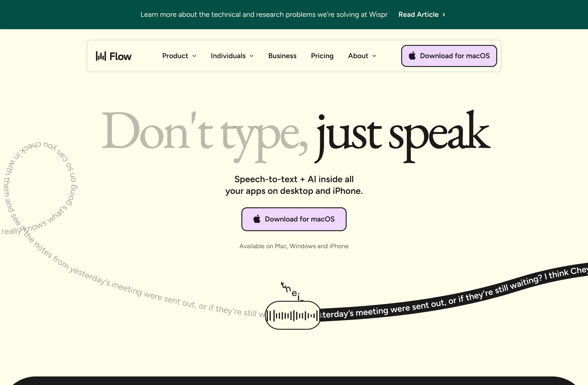Click the Apple icon on the hero download button
The width and height of the screenshot is (588, 385).
coord(257,219)
